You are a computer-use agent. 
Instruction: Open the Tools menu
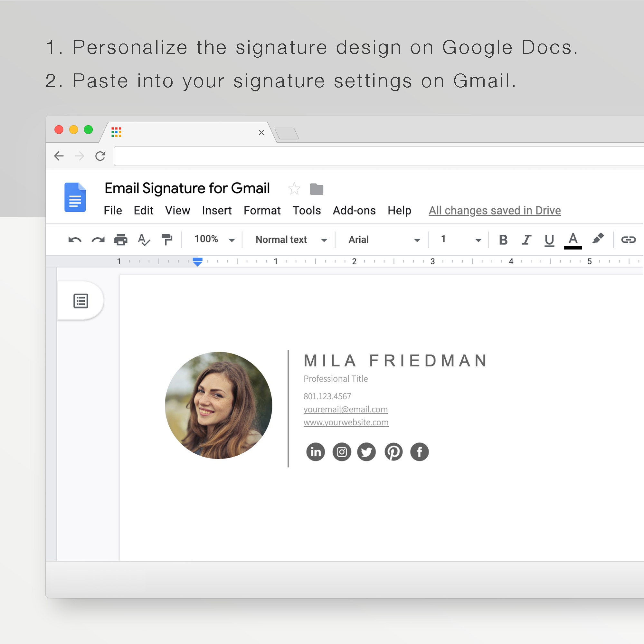(307, 211)
